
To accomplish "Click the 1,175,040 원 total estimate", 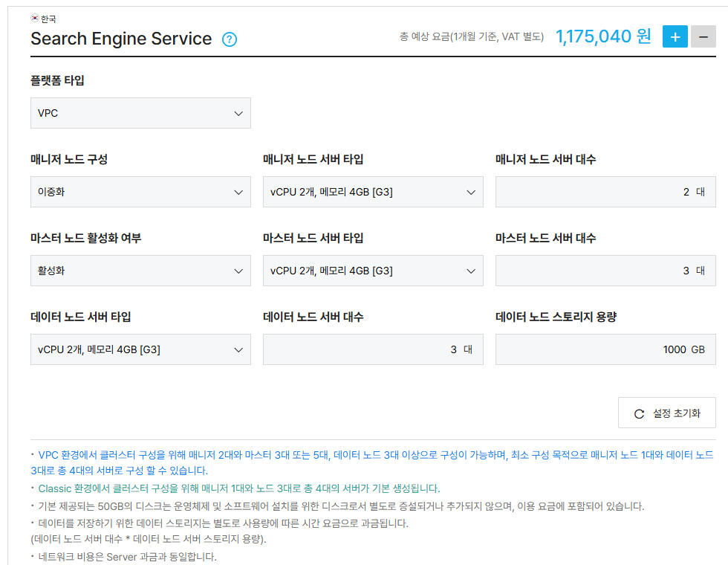I will (603, 36).
